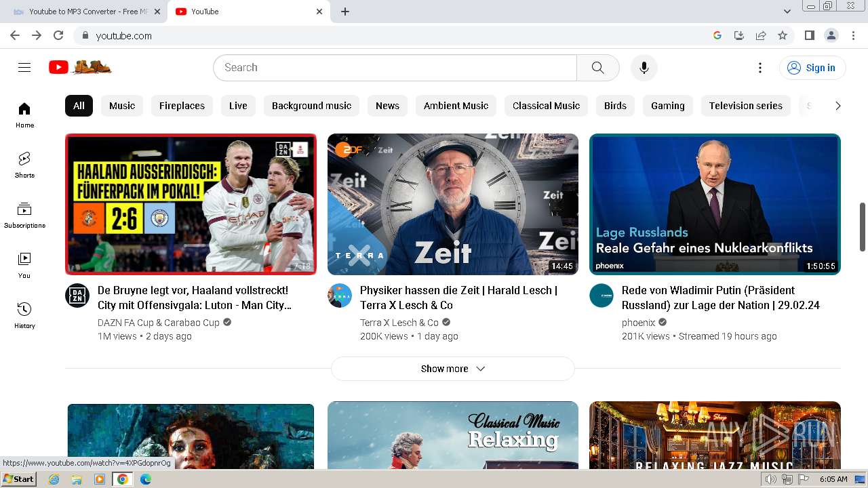This screenshot has width=868, height=488.
Task: Start voice search with microphone icon
Action: [644, 68]
